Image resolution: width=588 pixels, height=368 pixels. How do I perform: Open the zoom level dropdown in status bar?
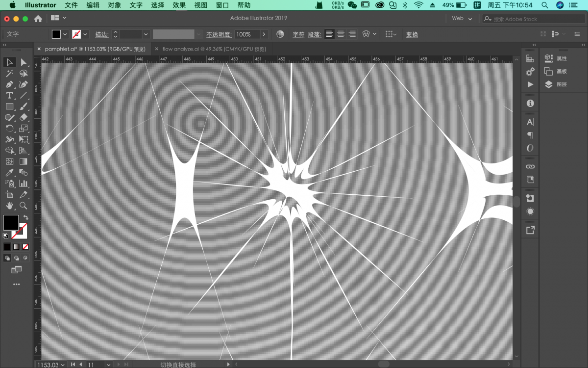click(x=63, y=365)
